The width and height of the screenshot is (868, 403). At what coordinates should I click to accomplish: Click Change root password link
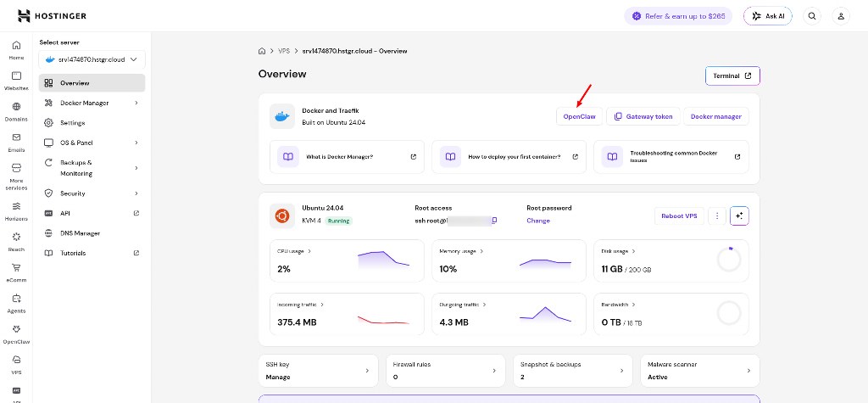pyautogui.click(x=538, y=221)
